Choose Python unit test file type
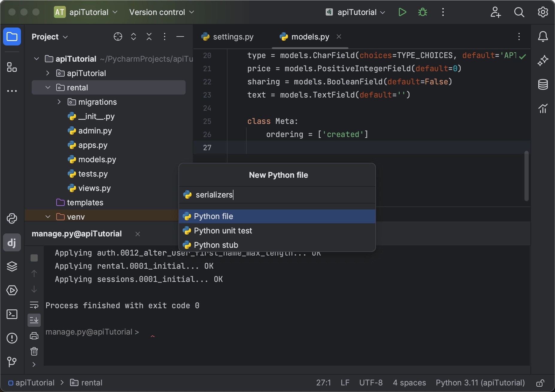This screenshot has width=555, height=392. pyautogui.click(x=223, y=230)
